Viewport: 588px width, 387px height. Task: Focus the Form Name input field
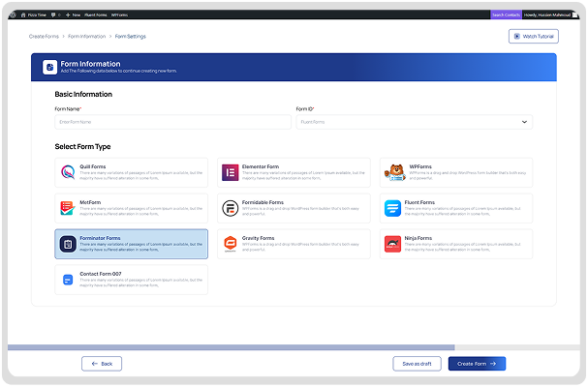pos(172,122)
